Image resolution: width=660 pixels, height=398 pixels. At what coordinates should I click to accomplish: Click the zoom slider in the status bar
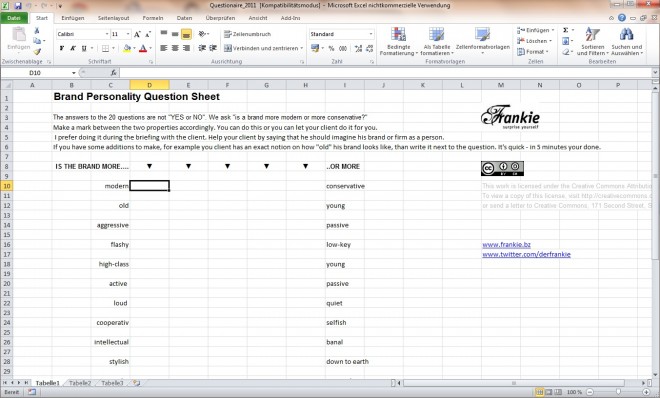(x=618, y=392)
